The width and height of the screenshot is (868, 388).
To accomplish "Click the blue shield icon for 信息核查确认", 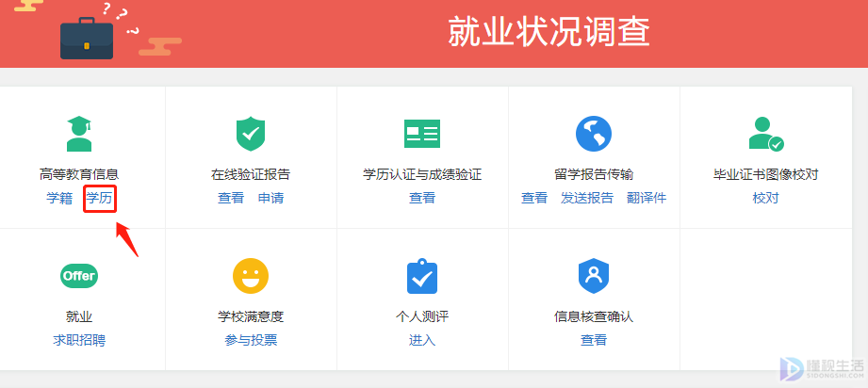I will 594,276.
